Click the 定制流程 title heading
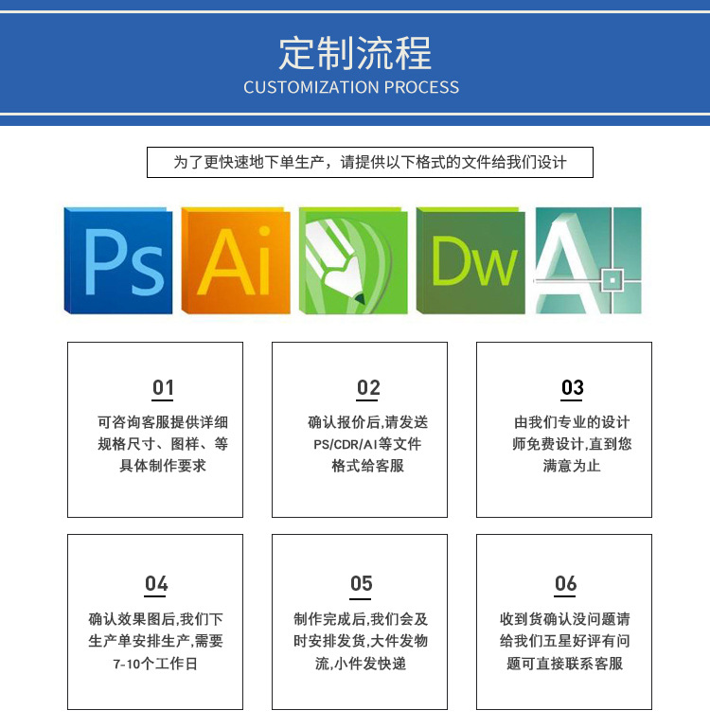This screenshot has height=728, width=710. (355, 52)
